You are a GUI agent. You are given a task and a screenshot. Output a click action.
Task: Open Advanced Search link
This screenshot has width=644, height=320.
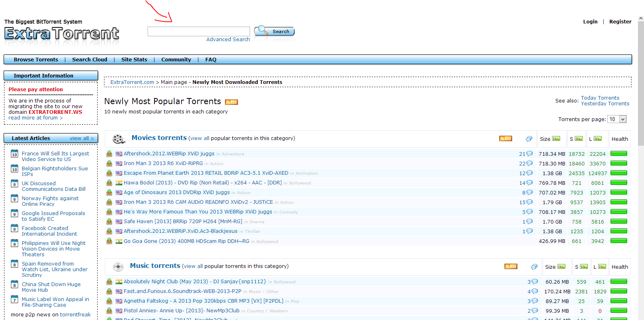228,39
